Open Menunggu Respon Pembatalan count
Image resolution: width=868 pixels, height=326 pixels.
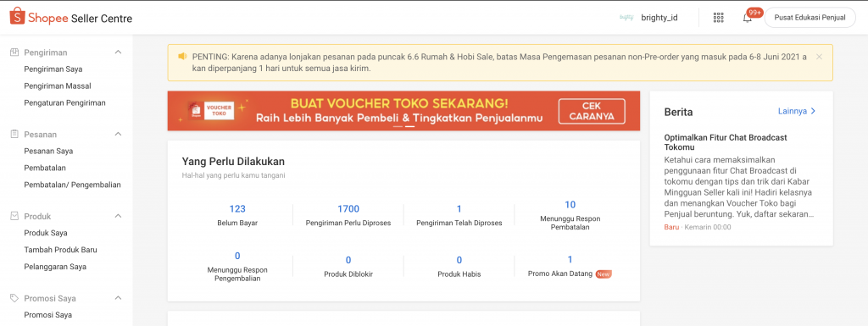(570, 215)
